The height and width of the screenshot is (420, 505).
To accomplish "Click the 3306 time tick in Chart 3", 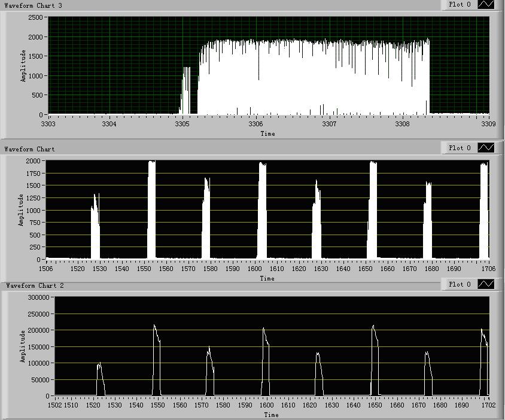I will (x=255, y=124).
